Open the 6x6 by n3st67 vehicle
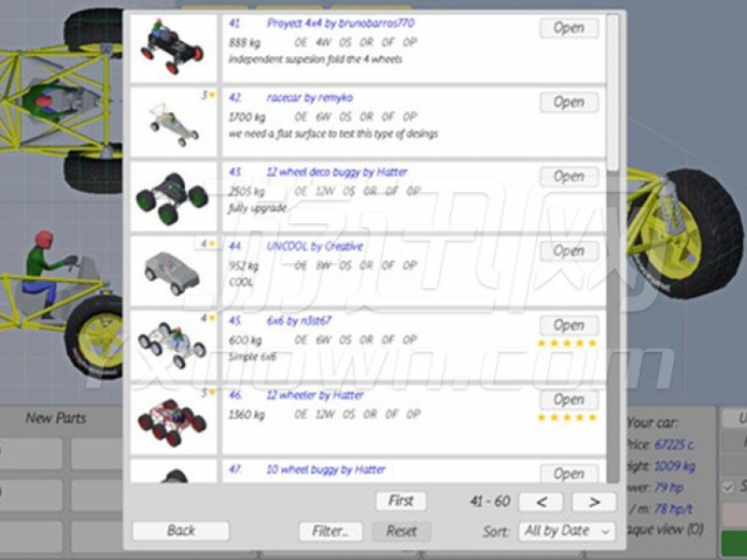The width and height of the screenshot is (747, 560). pyautogui.click(x=569, y=325)
